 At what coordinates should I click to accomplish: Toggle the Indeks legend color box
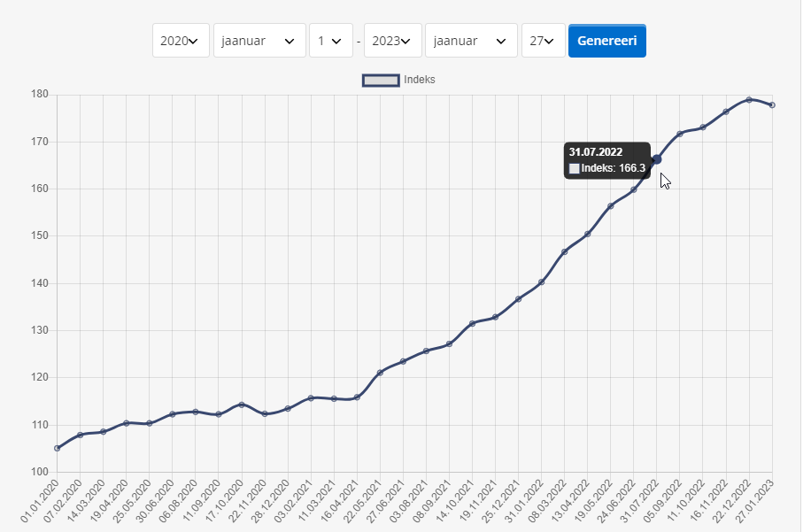pos(381,81)
